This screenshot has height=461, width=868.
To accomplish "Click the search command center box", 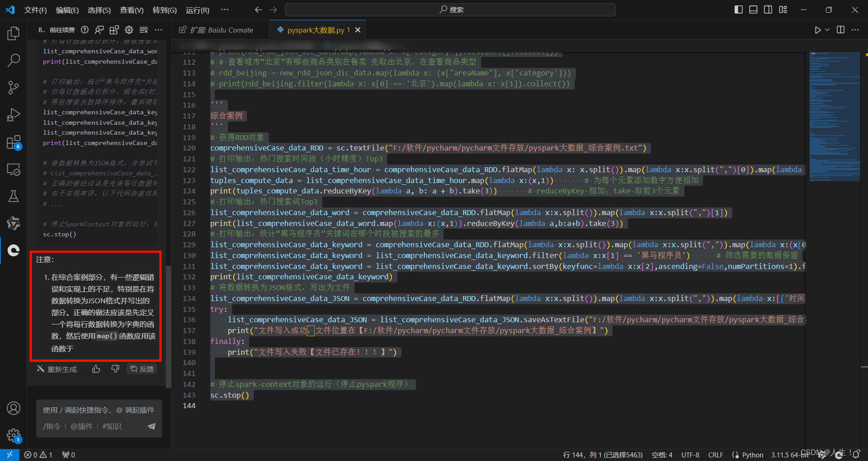I will click(450, 9).
